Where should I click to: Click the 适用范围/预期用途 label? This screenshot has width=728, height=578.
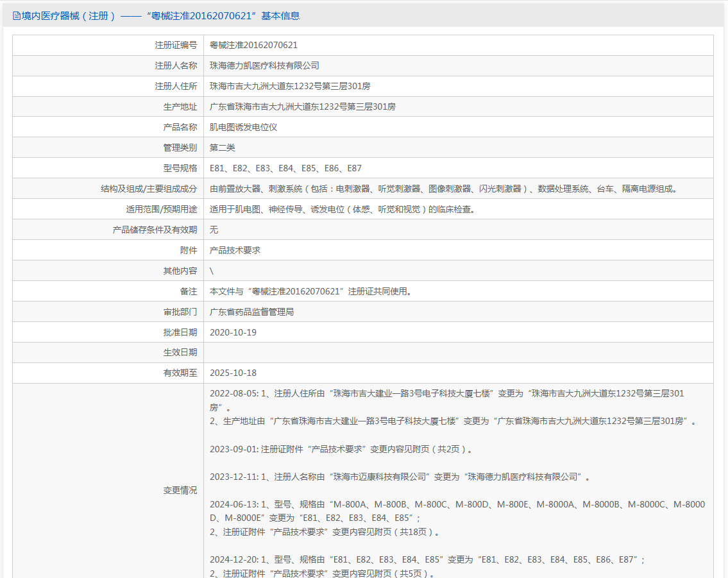point(162,209)
